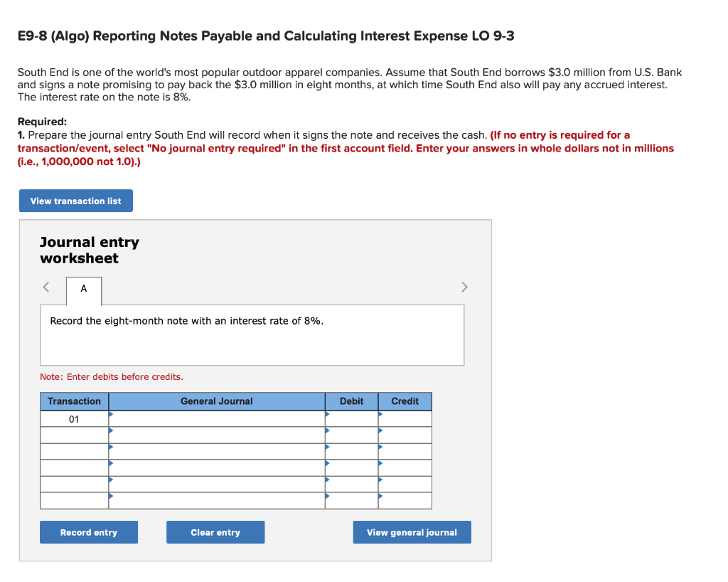
Task: Click the View transaction list button
Action: point(75,200)
